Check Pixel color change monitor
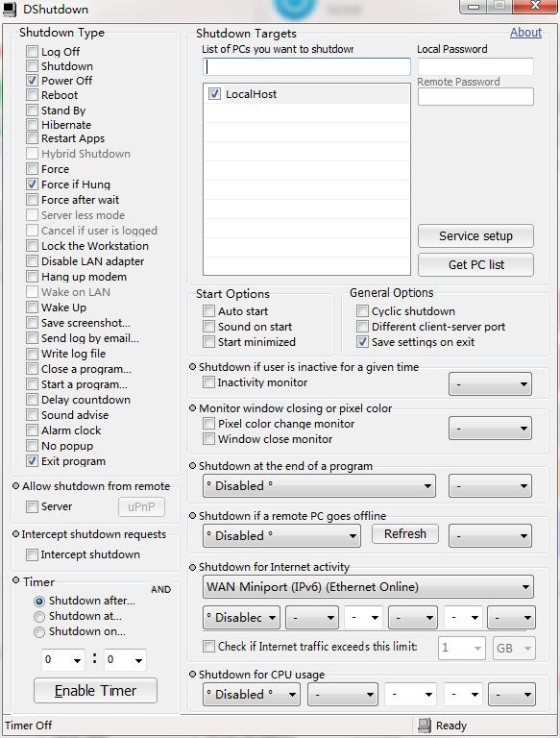 [x=209, y=424]
